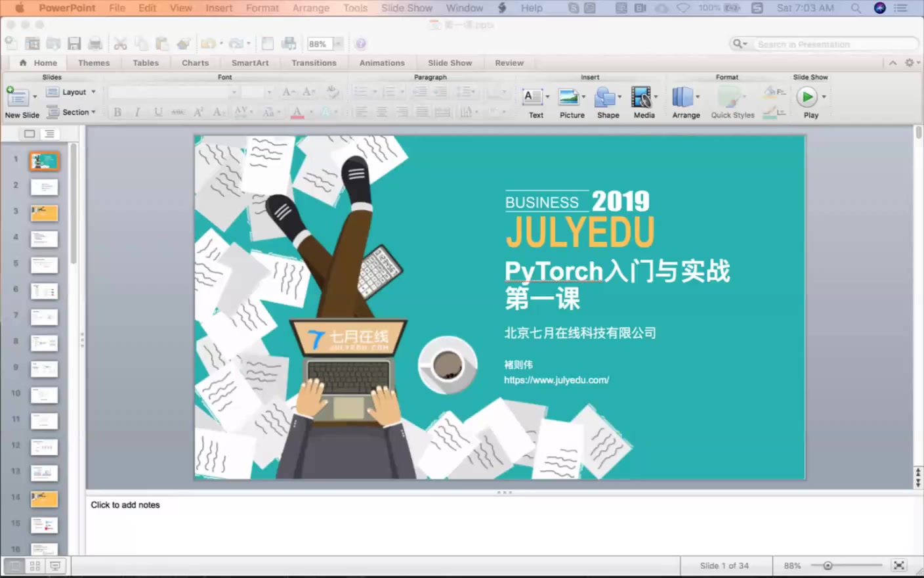The width and height of the screenshot is (924, 578).
Task: Open the Transitions ribbon tab
Action: point(314,63)
